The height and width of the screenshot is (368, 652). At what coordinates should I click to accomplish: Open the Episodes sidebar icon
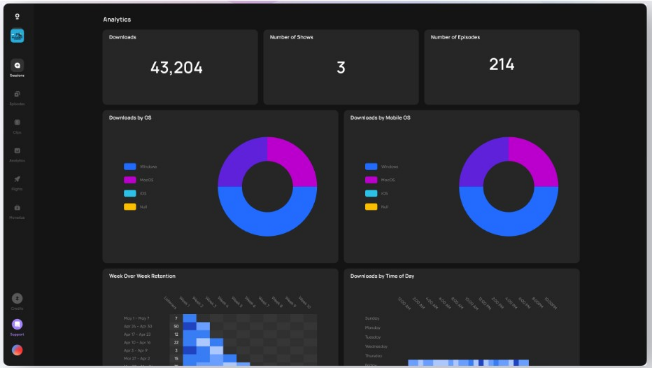17,94
